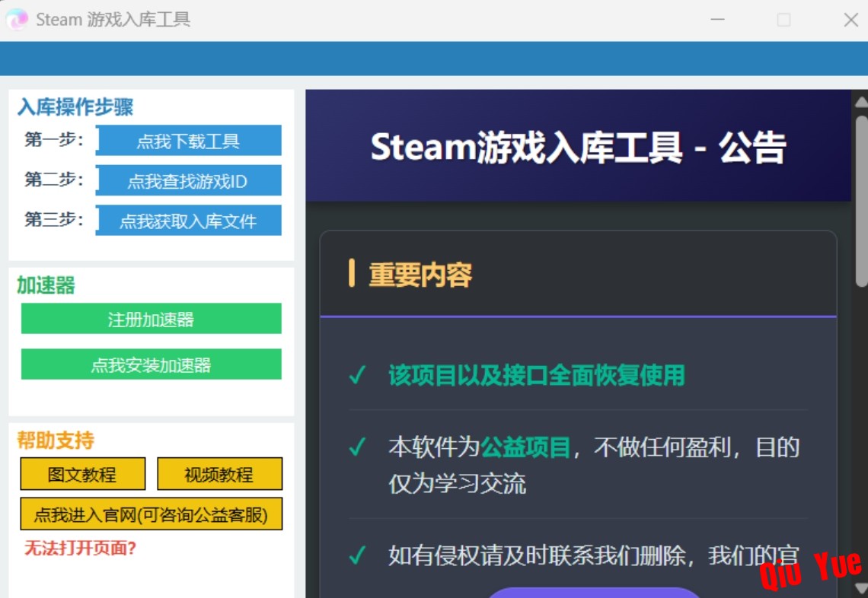Click the 入库操作步骤 section title
Image resolution: width=868 pixels, height=598 pixels.
point(75,107)
